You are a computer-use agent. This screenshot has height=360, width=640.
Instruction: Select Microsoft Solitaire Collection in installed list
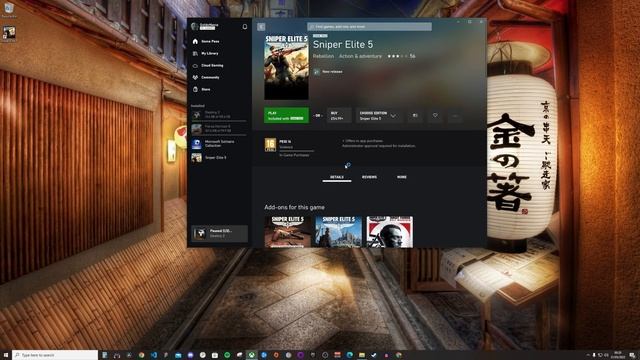point(219,143)
